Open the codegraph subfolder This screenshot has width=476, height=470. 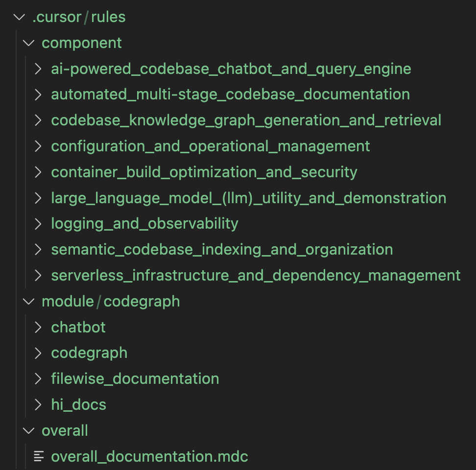click(89, 353)
